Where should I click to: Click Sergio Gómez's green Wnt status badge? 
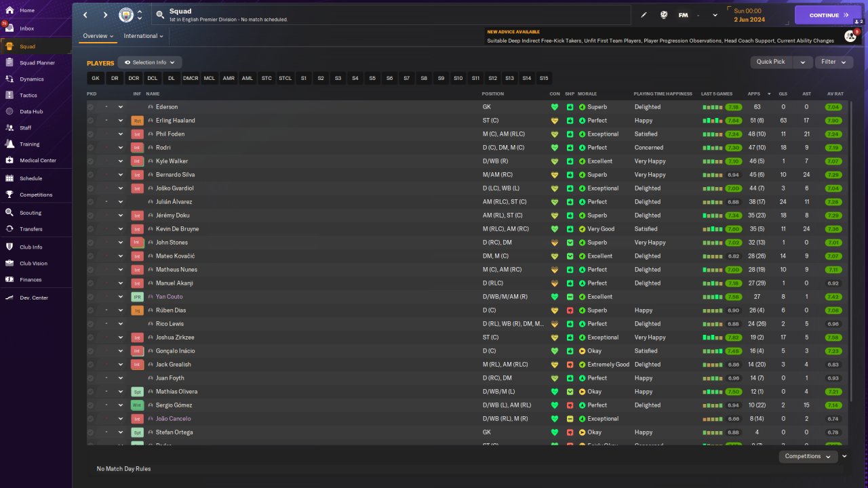[137, 405]
